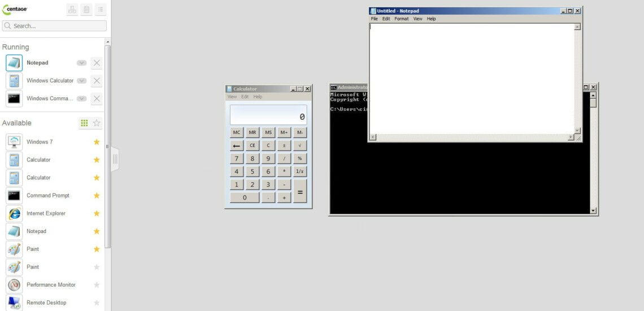Click the plus-minus button in Calculator
Image resolution: width=644 pixels, height=311 pixels.
point(284,146)
